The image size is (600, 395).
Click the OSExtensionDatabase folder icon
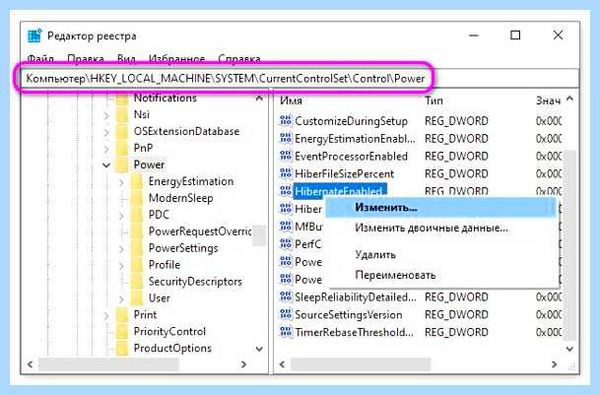(x=122, y=131)
